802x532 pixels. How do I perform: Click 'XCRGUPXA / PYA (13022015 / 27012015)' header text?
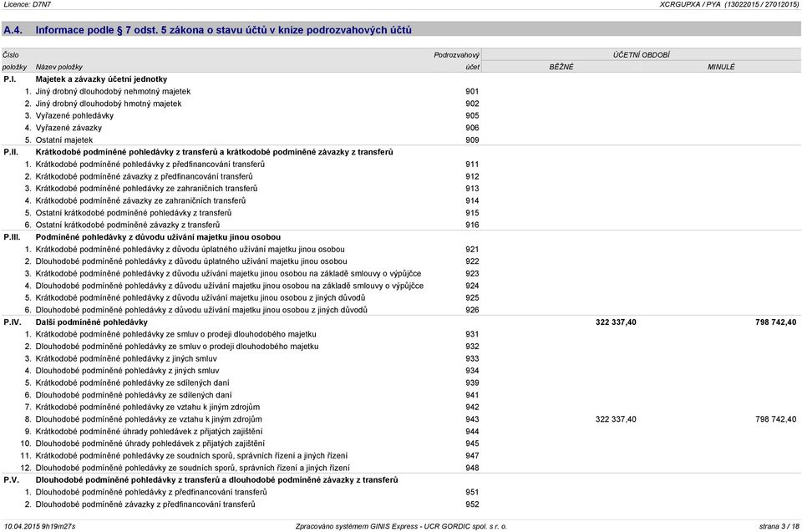pos(728,4)
